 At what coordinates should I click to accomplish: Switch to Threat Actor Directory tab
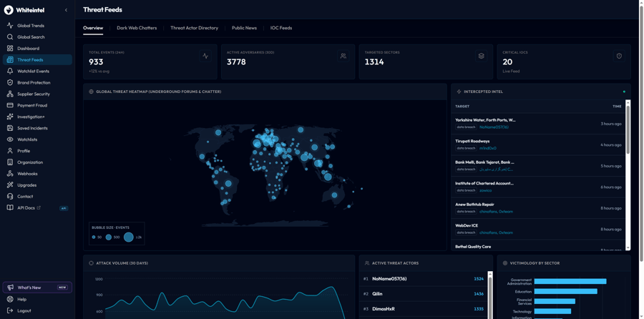click(194, 28)
